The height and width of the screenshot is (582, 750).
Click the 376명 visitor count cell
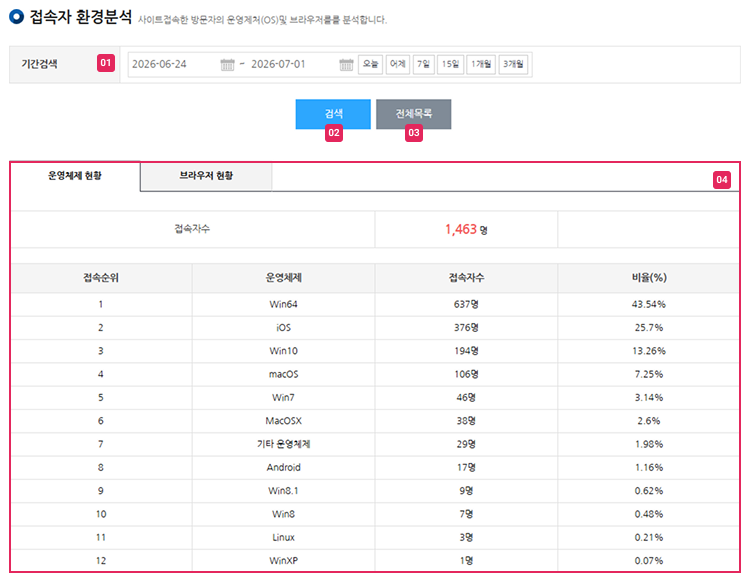tap(466, 328)
